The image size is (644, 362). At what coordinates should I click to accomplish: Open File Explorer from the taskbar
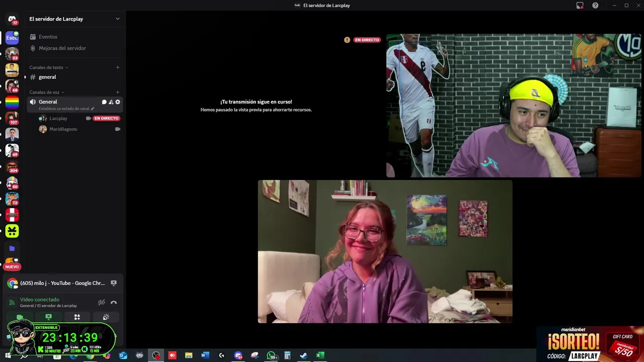(189, 355)
